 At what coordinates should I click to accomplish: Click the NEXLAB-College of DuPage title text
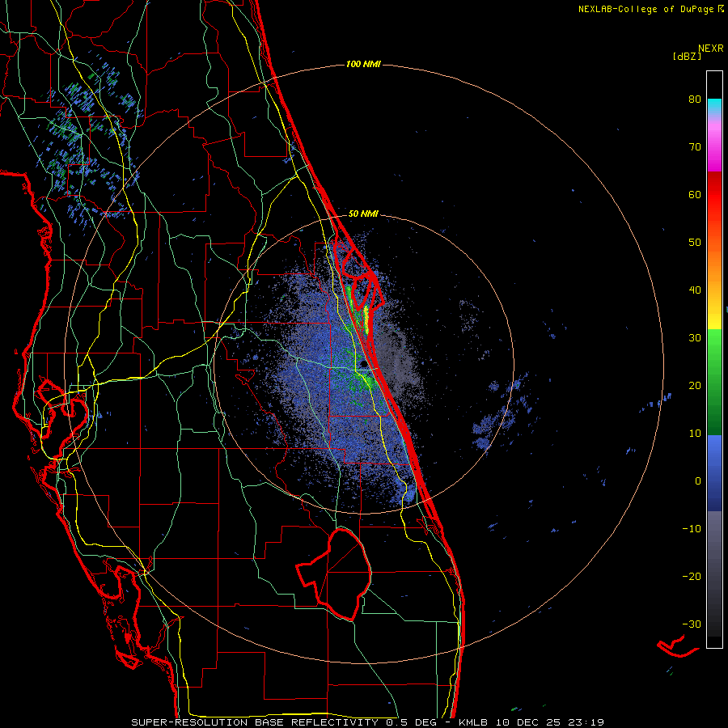(x=645, y=9)
